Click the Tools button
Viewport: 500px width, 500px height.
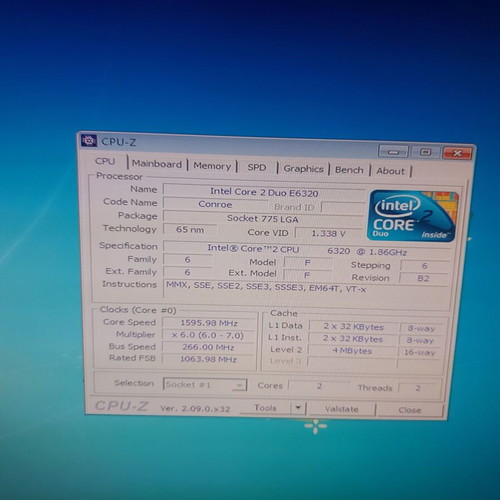point(265,407)
